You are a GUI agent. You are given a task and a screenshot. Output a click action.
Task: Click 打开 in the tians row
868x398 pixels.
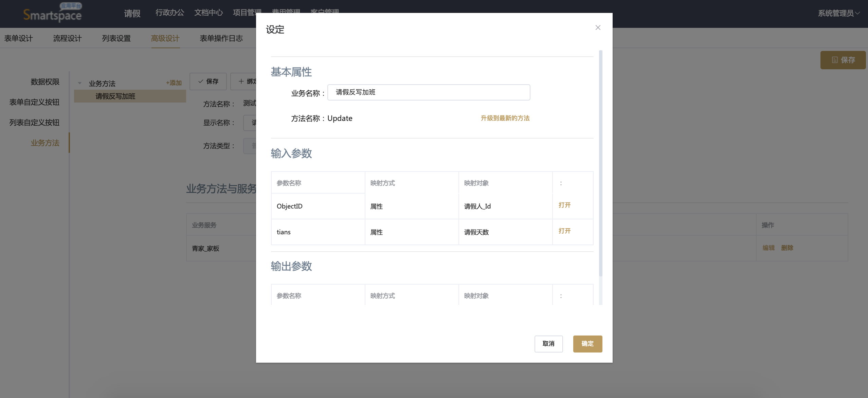tap(564, 231)
